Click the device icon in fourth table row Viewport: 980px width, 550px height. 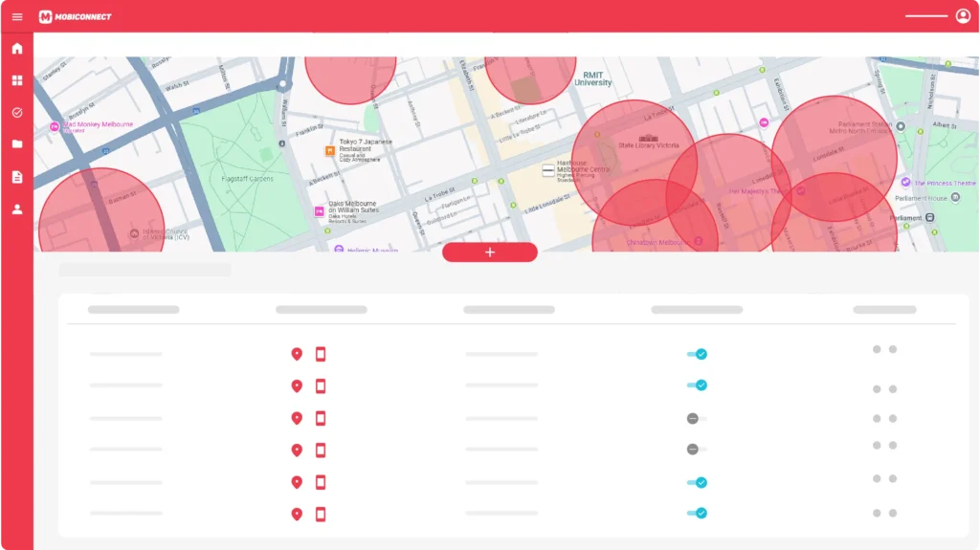pos(321,450)
